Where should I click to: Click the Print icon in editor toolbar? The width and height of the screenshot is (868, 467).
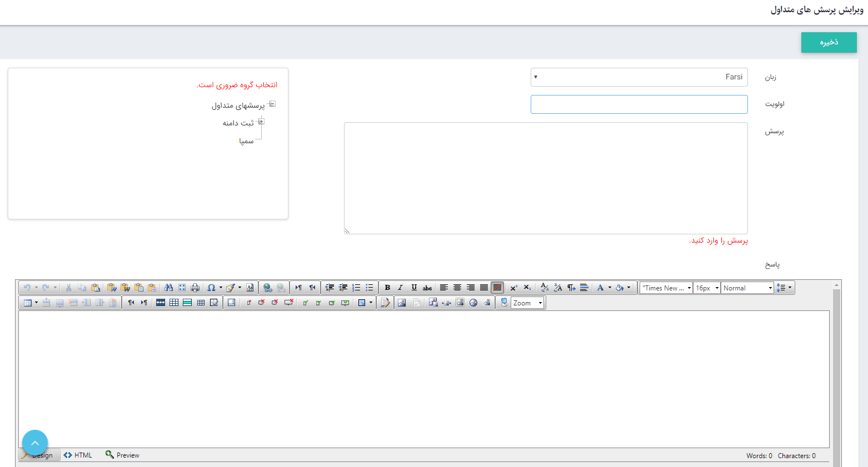(x=195, y=288)
